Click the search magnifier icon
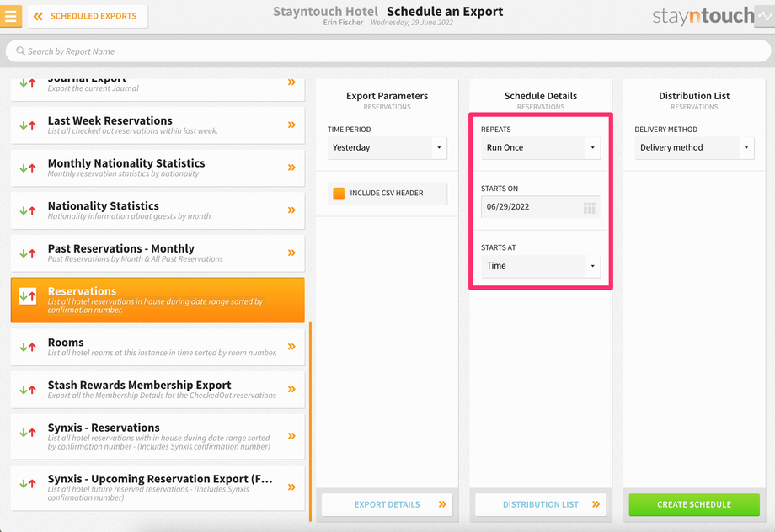The image size is (775, 532). pyautogui.click(x=20, y=51)
